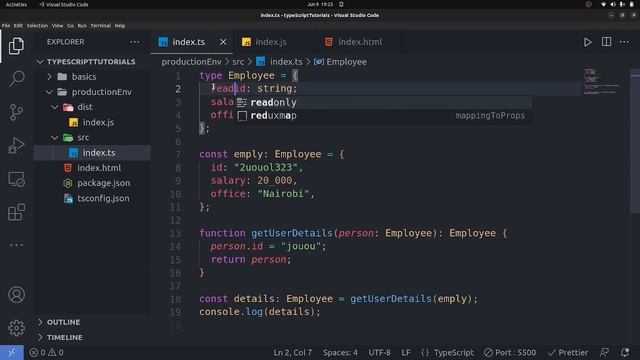Open the File menu

click(x=6, y=26)
